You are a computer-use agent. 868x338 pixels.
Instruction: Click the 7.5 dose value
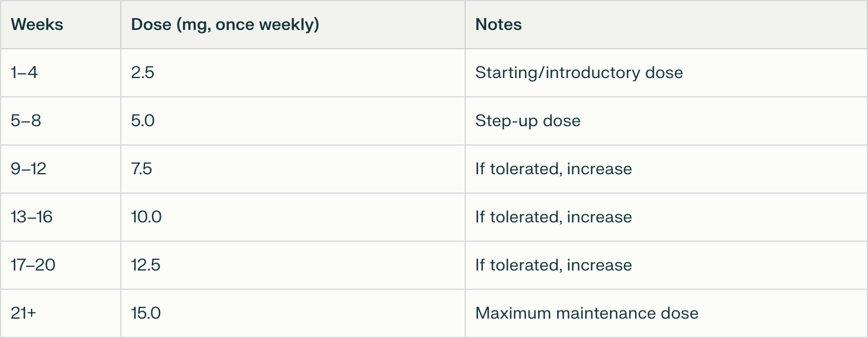coord(142,169)
